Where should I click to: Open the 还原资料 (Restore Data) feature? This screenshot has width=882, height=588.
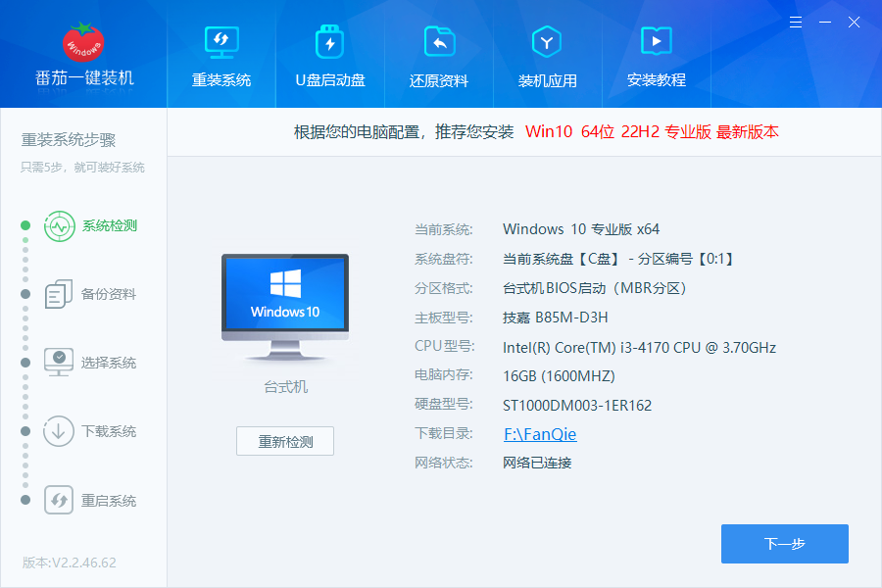438,54
